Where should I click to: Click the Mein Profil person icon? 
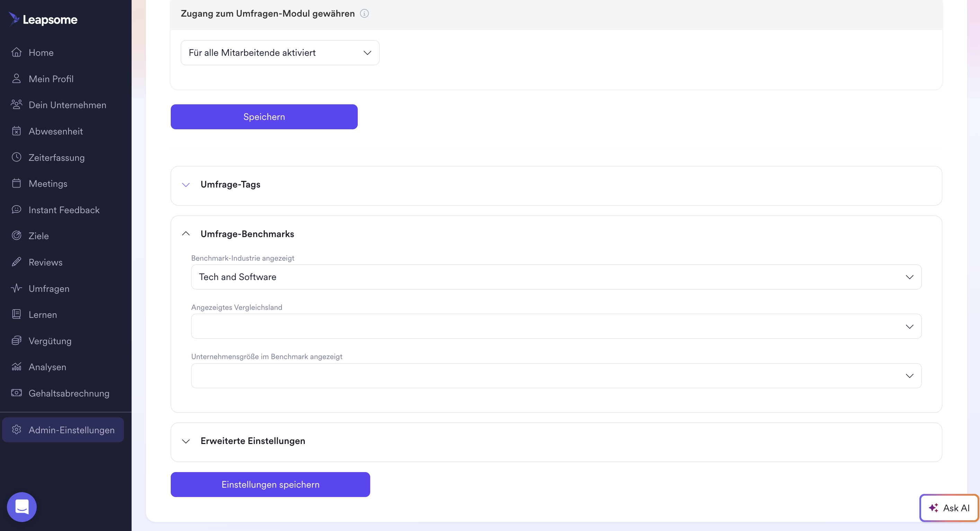(16, 78)
